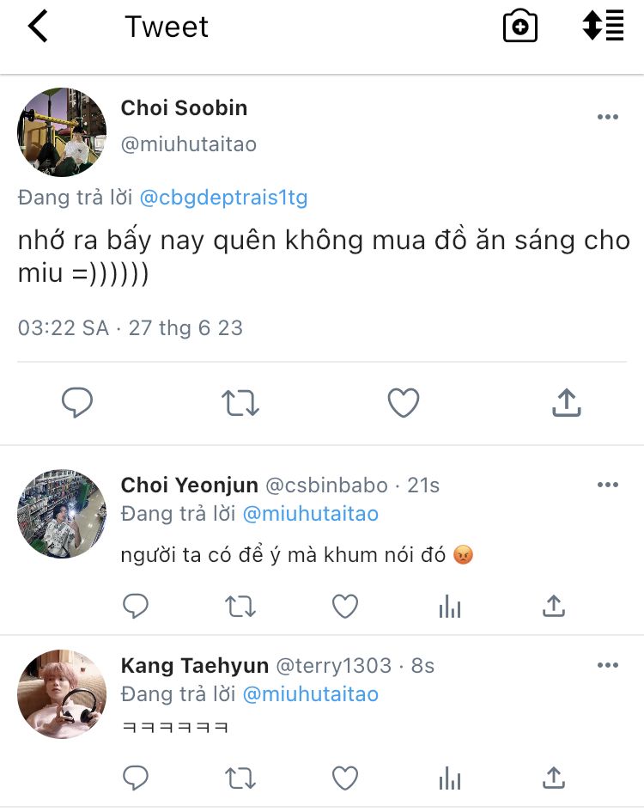Open more options on Choi Yeonjun's reply
644x812 pixels.
tap(608, 485)
